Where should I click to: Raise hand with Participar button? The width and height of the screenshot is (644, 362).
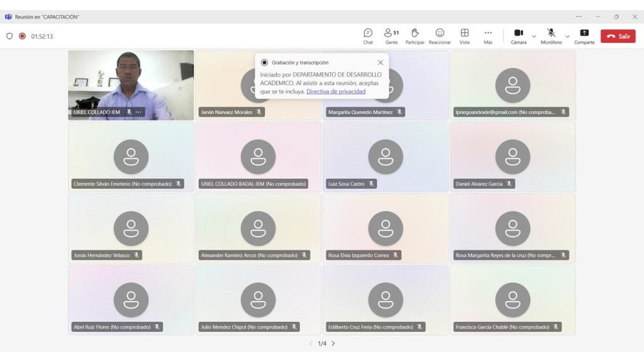414,36
